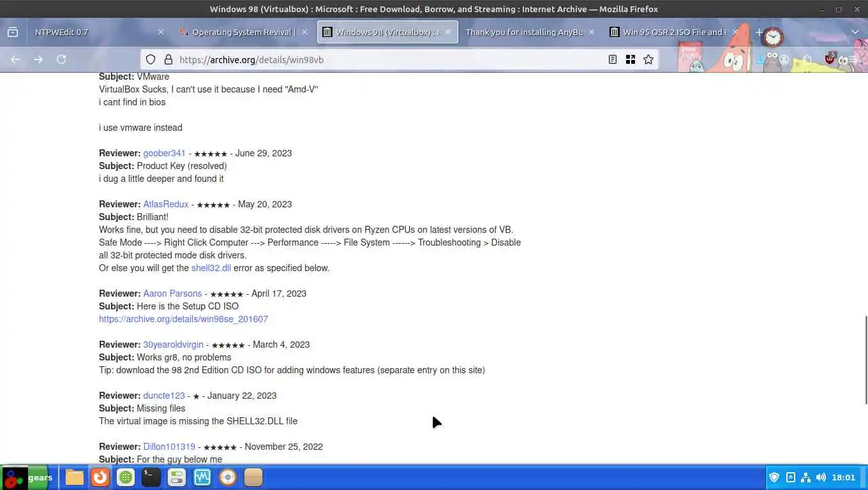Viewport: 868px width, 490px height.
Task: Open the tan archive box taskbar icon
Action: (x=253, y=477)
